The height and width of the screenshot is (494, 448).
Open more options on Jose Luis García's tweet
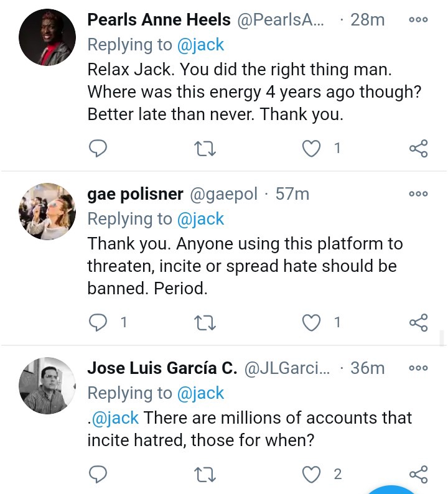point(418,368)
